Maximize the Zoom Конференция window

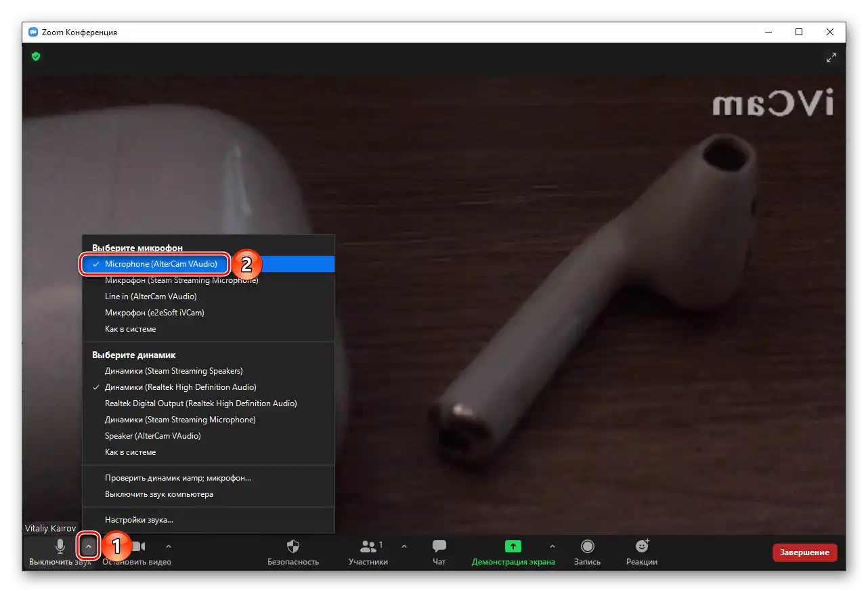coord(799,32)
